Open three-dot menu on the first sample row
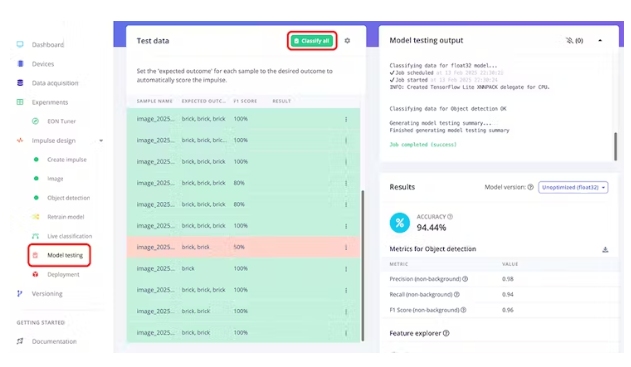631x367 pixels. pos(346,119)
